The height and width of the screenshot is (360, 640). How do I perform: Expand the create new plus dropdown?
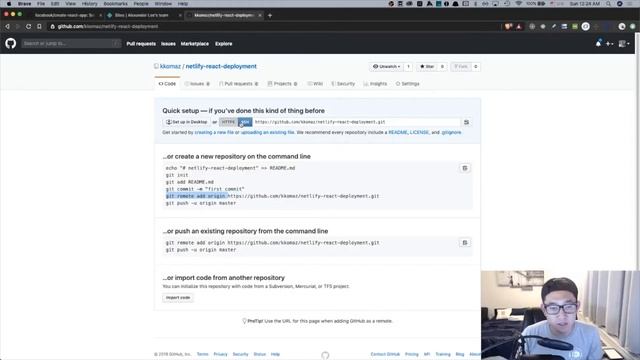[609, 44]
